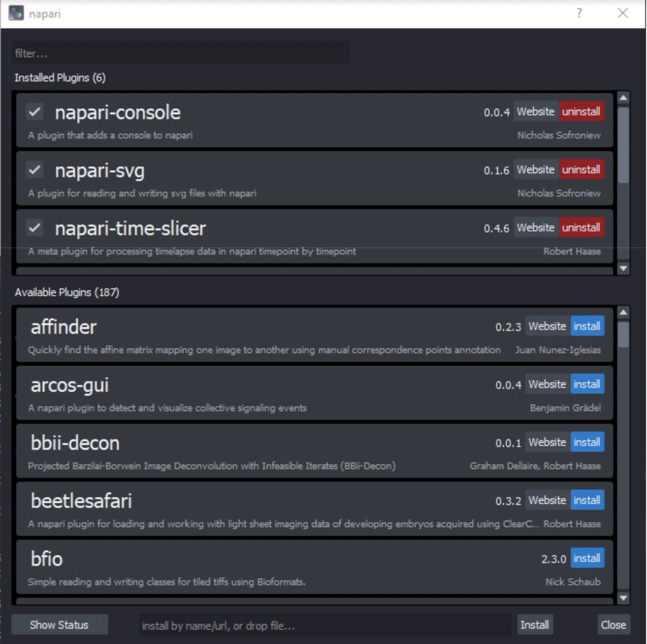Install the bfio plugin
This screenshot has width=647, height=644.
tap(587, 558)
